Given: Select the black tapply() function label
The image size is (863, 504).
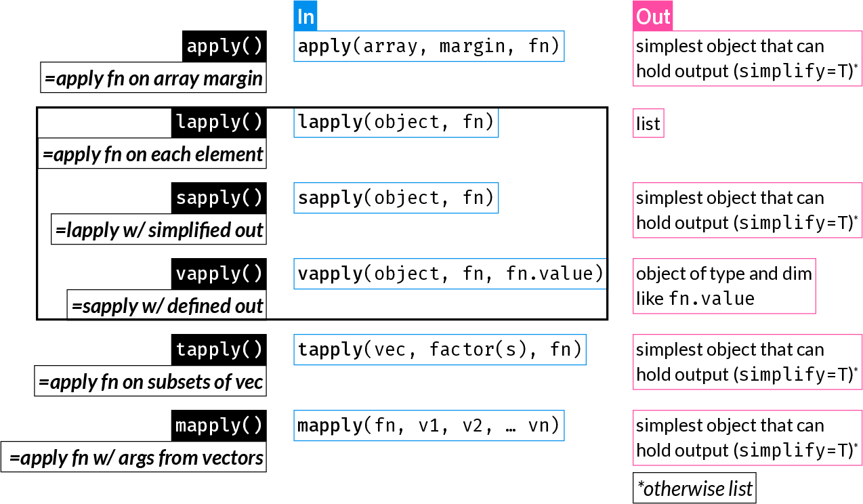Looking at the screenshot, I should [x=218, y=350].
